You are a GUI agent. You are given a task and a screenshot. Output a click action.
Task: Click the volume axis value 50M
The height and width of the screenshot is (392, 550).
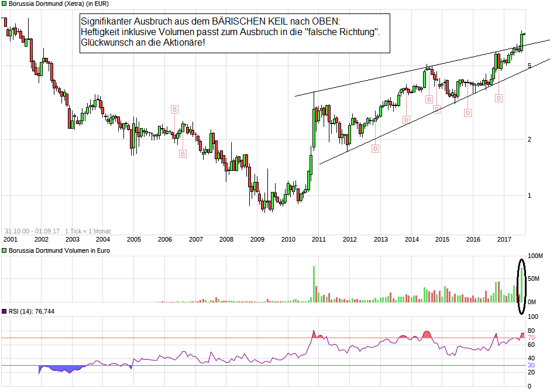coord(534,278)
